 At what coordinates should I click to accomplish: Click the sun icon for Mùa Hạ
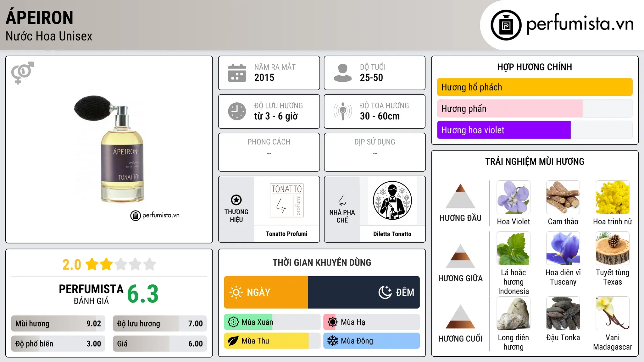pos(333,322)
